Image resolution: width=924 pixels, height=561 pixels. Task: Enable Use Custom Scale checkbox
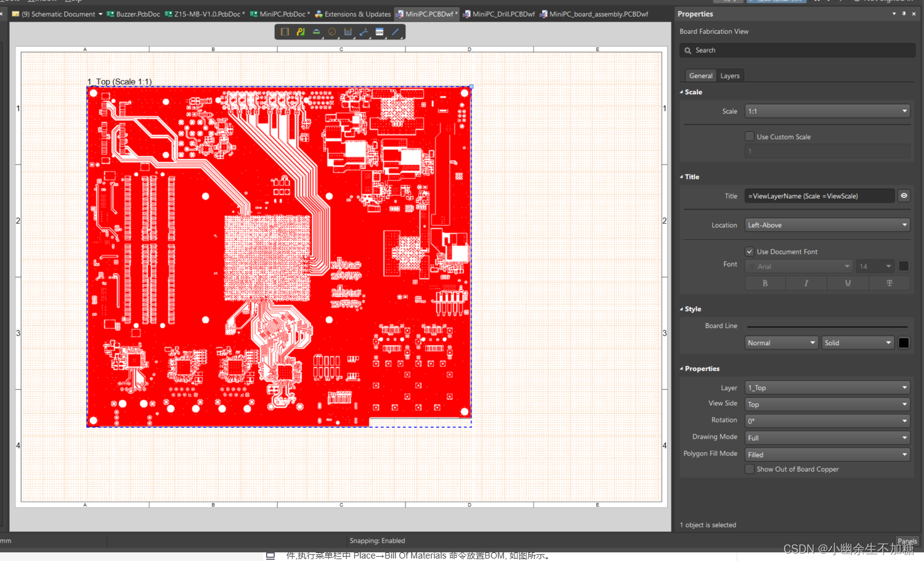[x=750, y=137]
